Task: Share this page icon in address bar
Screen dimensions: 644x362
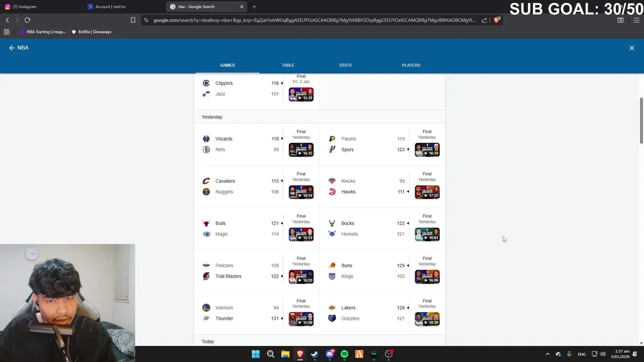Action: point(484,20)
